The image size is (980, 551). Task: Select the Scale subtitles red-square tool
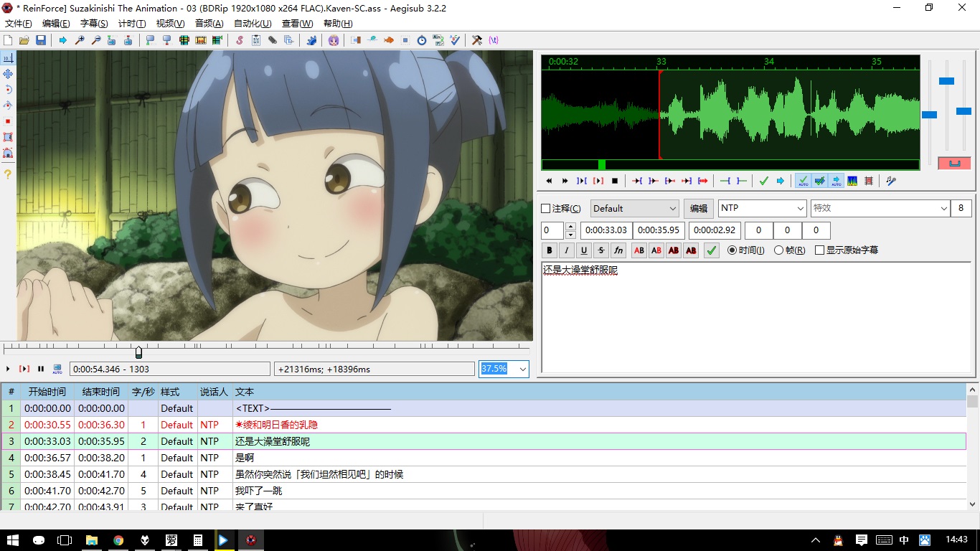8,121
